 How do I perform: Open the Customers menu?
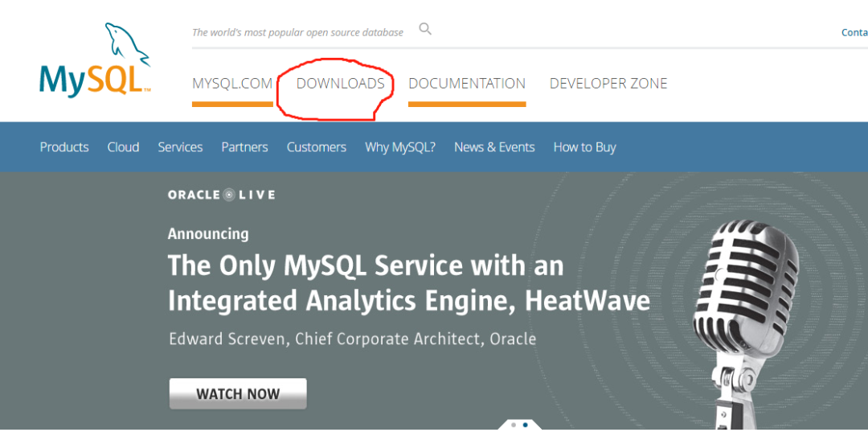point(317,147)
